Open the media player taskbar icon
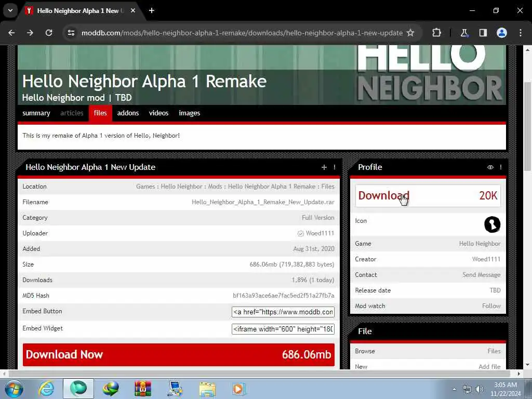Screen dimensions: 532x399 [239, 389]
